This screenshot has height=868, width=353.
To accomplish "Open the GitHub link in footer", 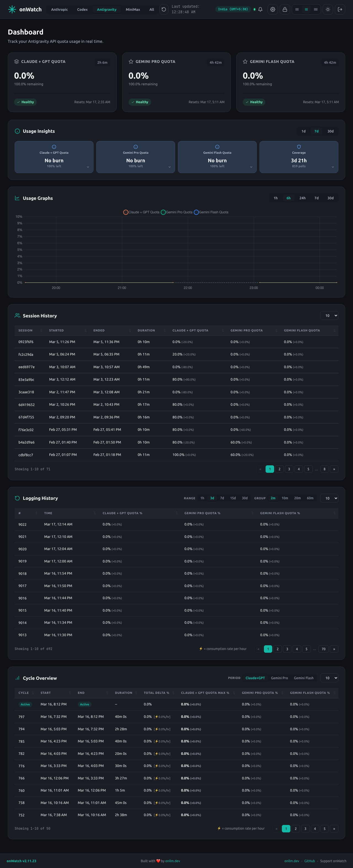I will (x=309, y=861).
